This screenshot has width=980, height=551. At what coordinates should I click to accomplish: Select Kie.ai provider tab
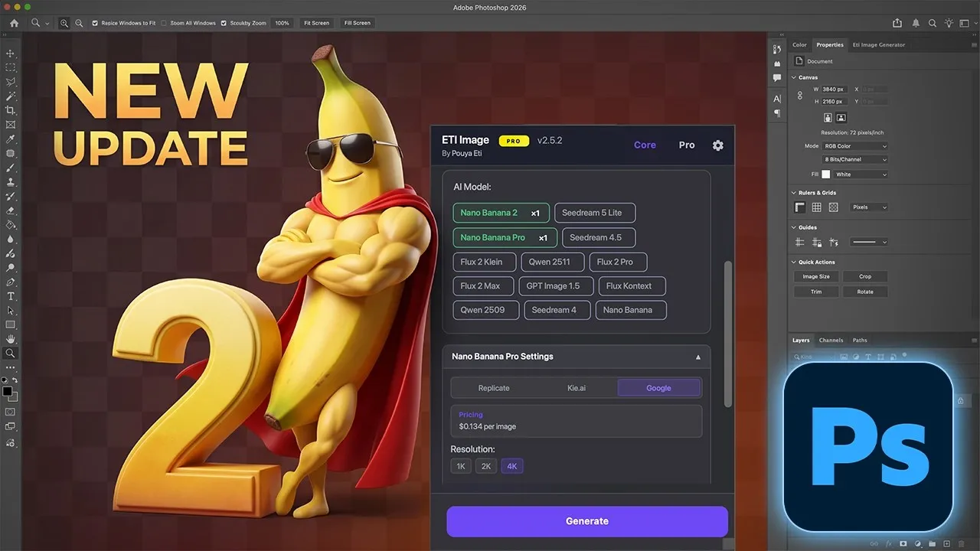(577, 388)
